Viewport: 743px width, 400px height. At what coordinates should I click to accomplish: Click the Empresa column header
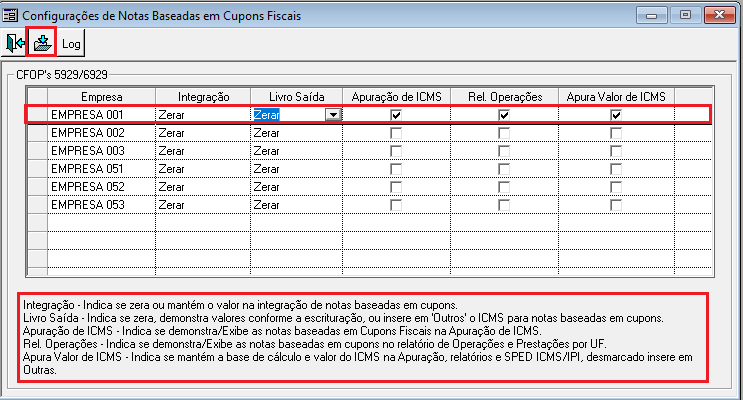(101, 97)
